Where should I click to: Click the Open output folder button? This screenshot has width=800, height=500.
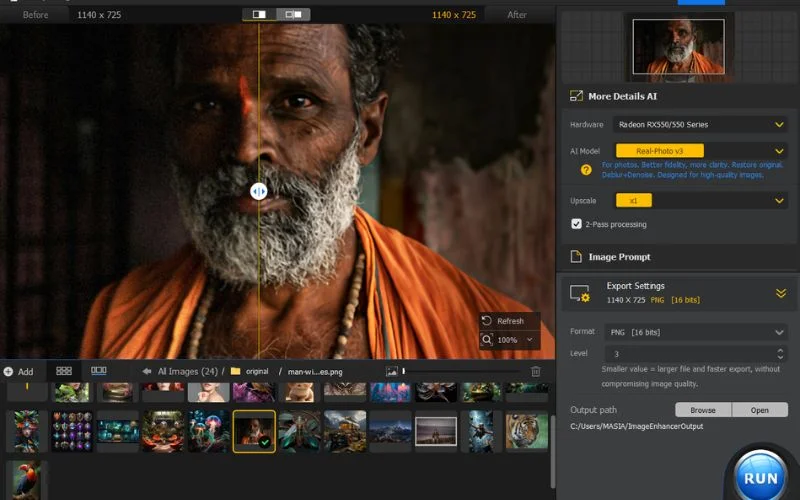point(760,410)
